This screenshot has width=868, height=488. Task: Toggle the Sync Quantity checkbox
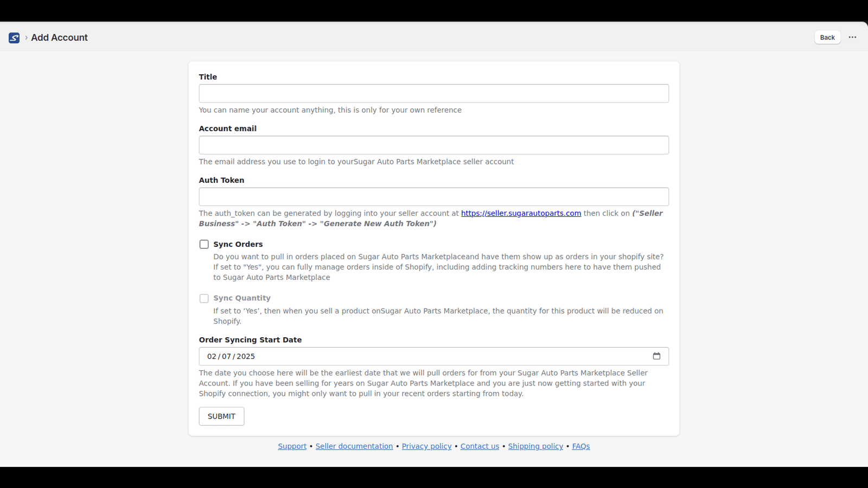click(204, 299)
